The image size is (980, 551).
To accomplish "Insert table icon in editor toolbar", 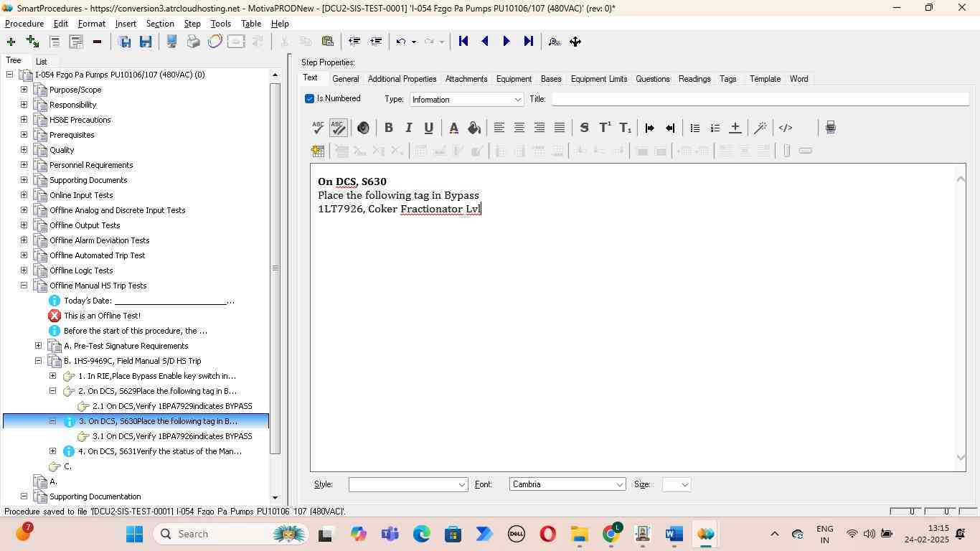I will [318, 151].
